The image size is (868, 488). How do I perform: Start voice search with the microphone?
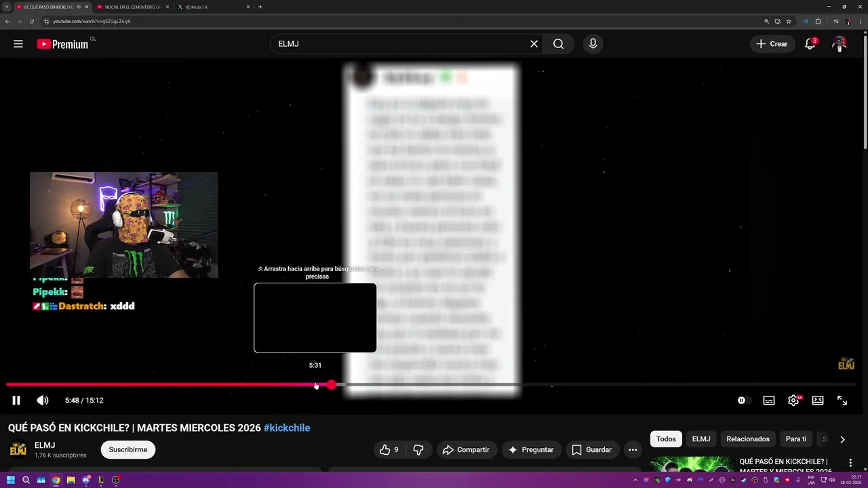pyautogui.click(x=593, y=44)
